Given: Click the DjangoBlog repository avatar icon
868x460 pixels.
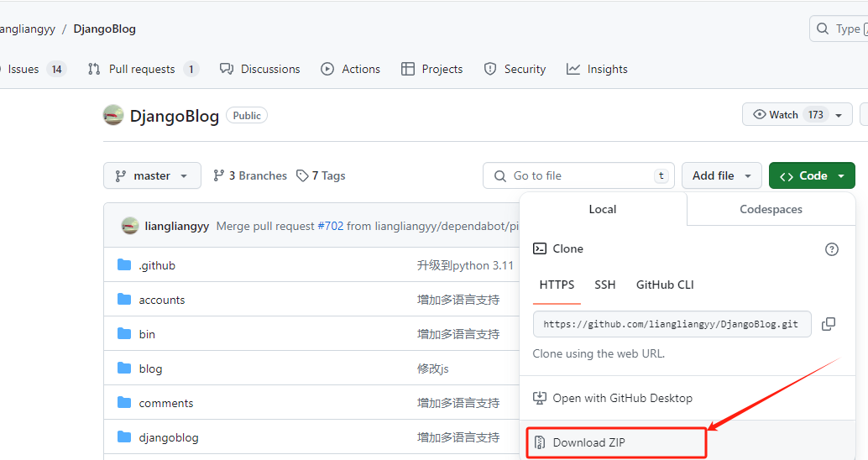Looking at the screenshot, I should pos(113,116).
